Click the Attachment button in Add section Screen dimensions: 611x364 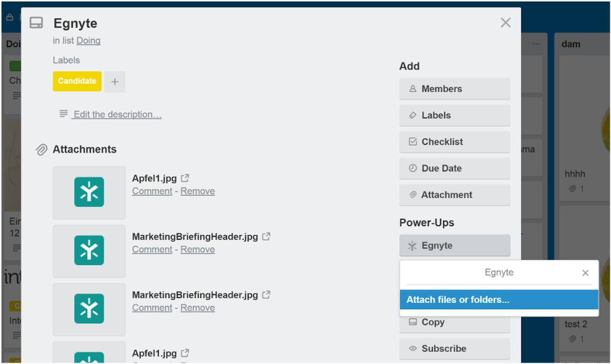[x=455, y=195]
